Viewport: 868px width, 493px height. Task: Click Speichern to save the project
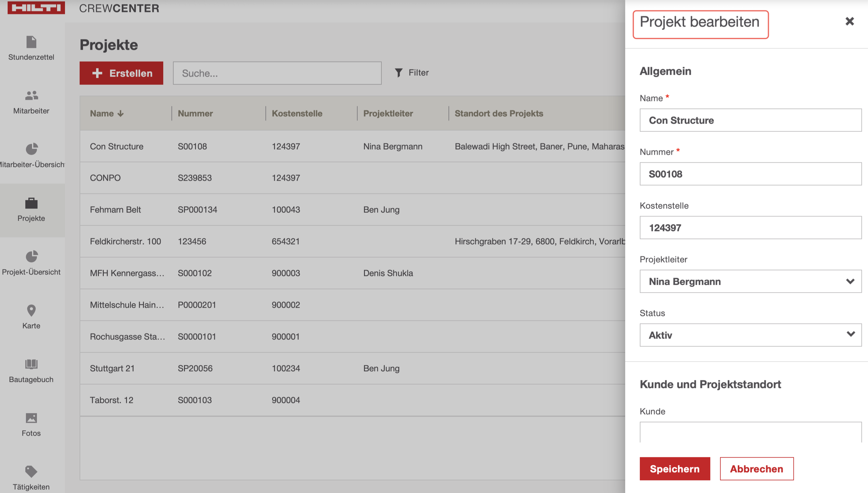[675, 469]
